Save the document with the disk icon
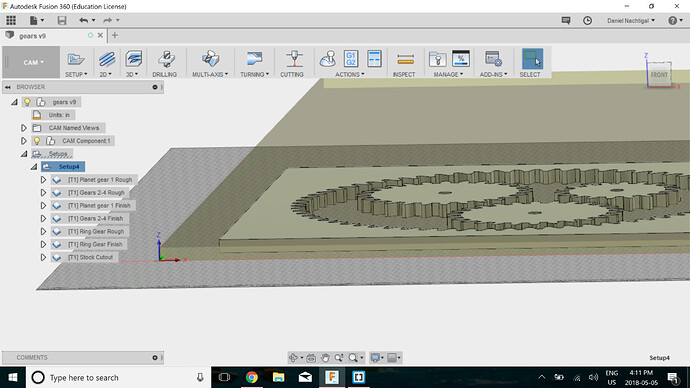Screen dimensions: 690x388 (x=62, y=20)
